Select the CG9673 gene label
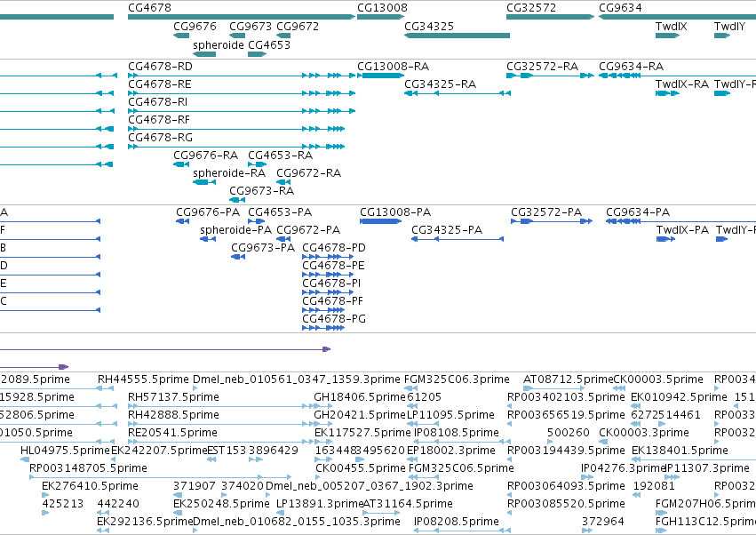This screenshot has width=756, height=535. 251,27
